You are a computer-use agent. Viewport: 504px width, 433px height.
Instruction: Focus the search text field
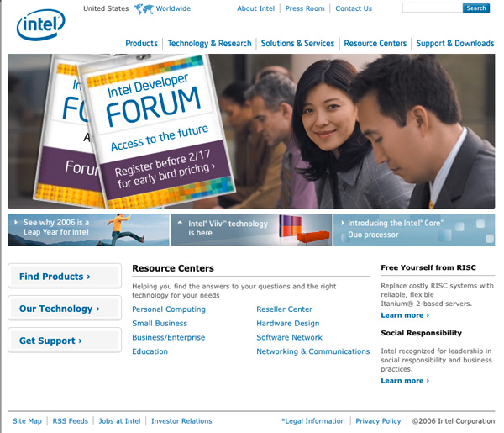pos(433,8)
